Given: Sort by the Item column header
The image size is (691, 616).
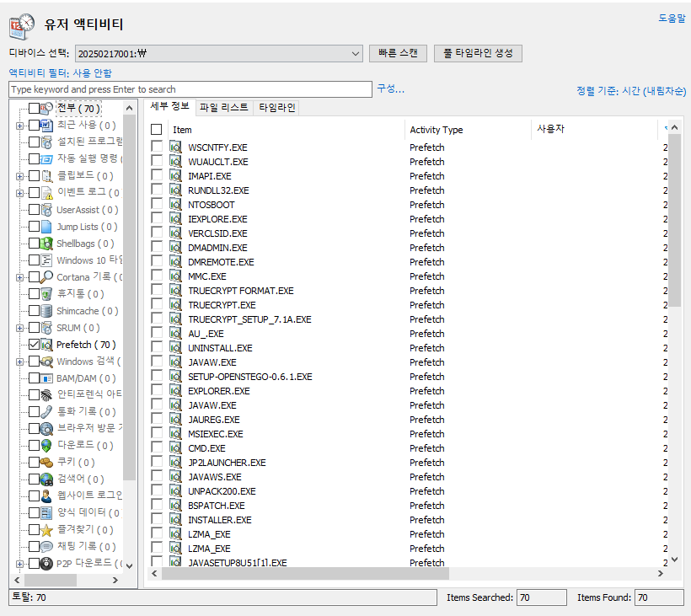Looking at the screenshot, I should [286, 130].
